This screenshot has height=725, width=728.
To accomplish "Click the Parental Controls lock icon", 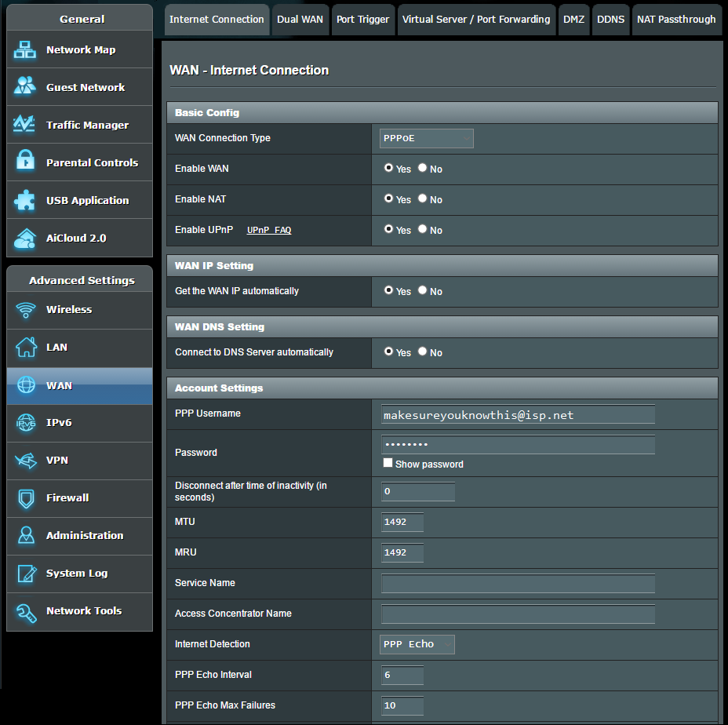I will point(25,162).
